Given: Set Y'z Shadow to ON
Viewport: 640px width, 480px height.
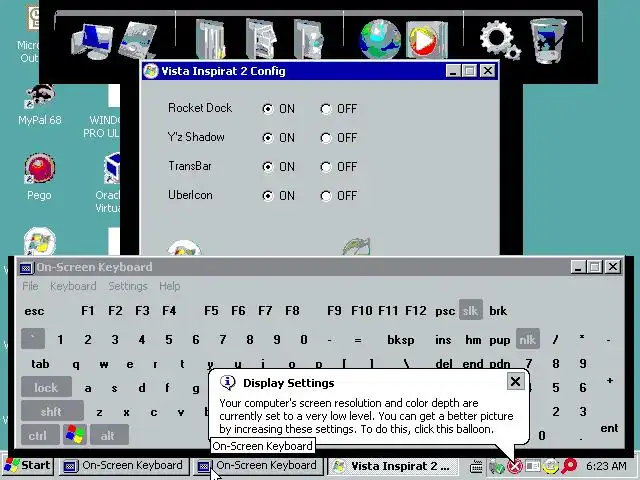Looking at the screenshot, I should [268, 138].
